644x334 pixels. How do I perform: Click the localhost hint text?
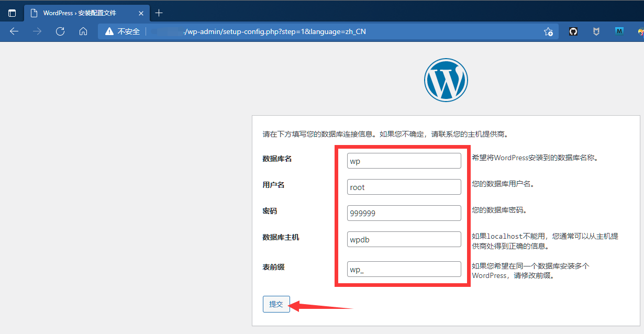coord(545,241)
